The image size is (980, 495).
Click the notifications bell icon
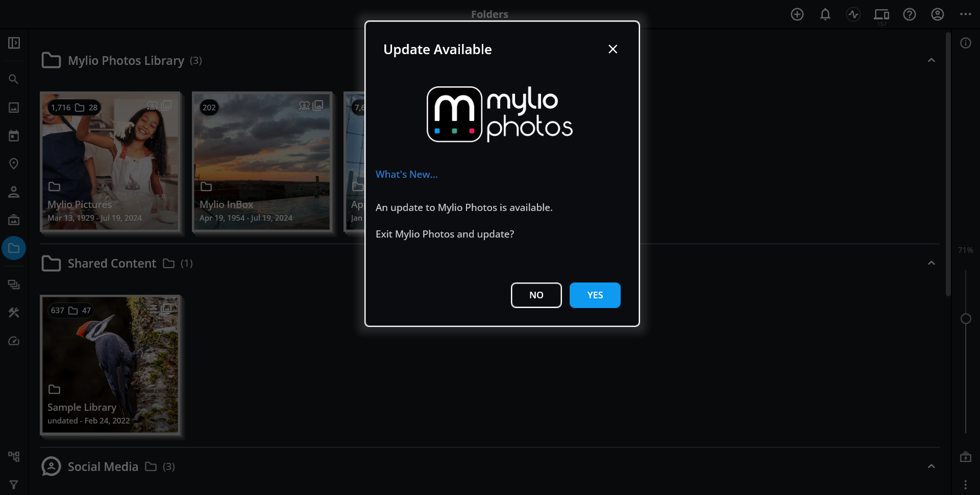825,14
